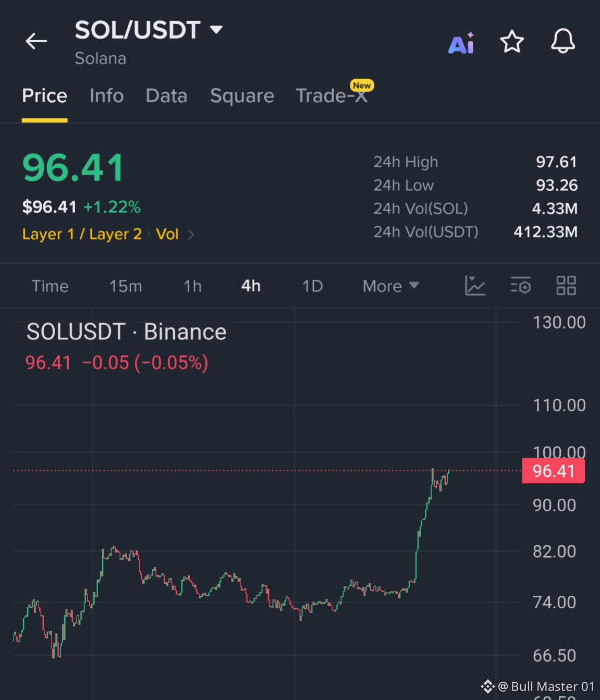Viewport: 600px width, 700px height.
Task: Tap the Layer 1 / Layer 2 tag
Action: point(82,235)
